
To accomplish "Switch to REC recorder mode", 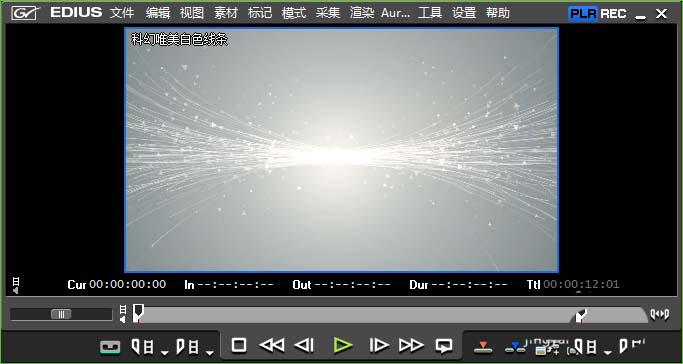I will click(x=613, y=13).
